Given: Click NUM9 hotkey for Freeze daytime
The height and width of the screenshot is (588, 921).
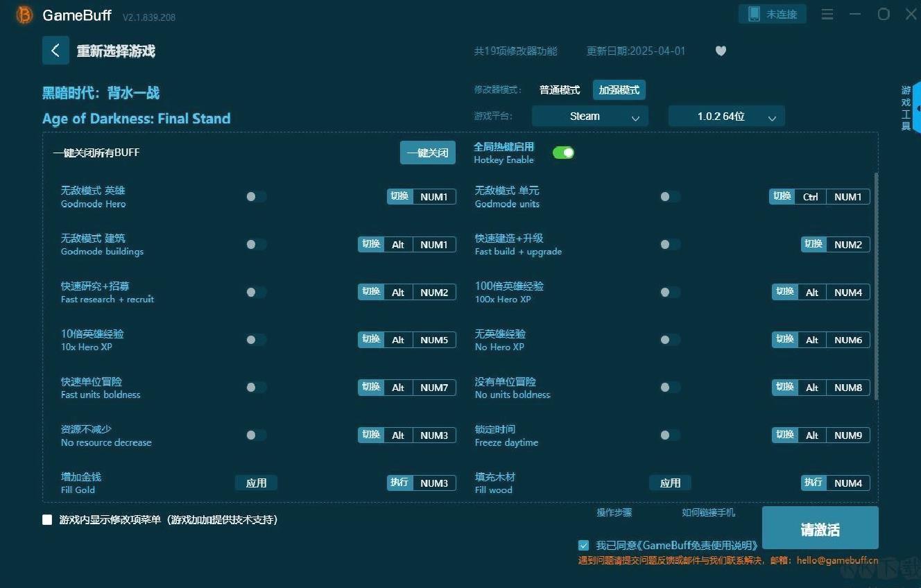Looking at the screenshot, I should click(848, 435).
